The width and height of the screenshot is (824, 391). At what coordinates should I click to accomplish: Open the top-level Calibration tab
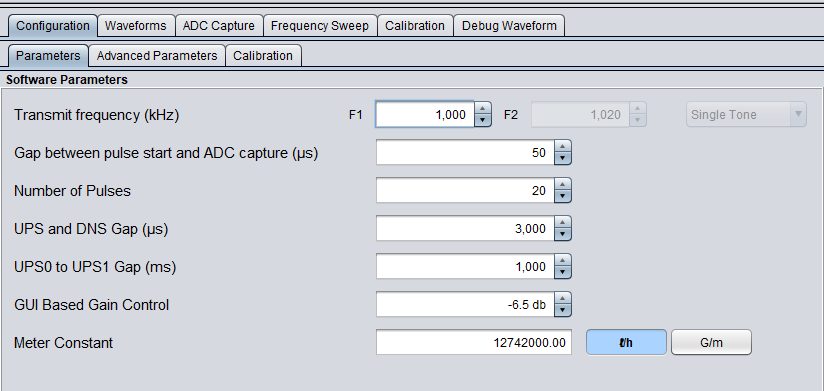[415, 26]
